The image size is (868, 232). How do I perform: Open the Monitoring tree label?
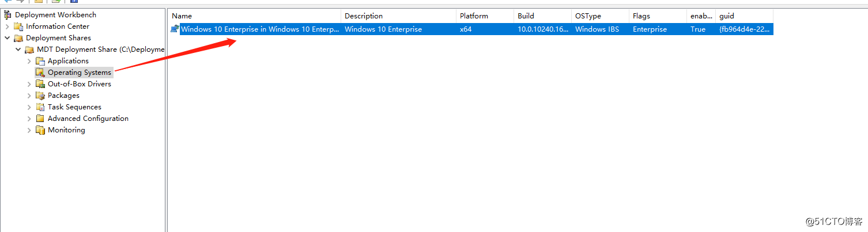click(66, 130)
